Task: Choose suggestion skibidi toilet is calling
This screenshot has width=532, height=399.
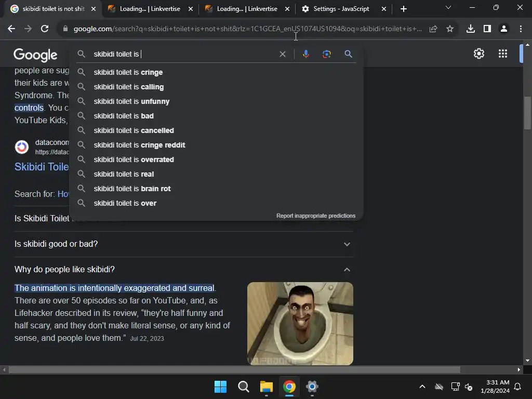Action: point(216,87)
